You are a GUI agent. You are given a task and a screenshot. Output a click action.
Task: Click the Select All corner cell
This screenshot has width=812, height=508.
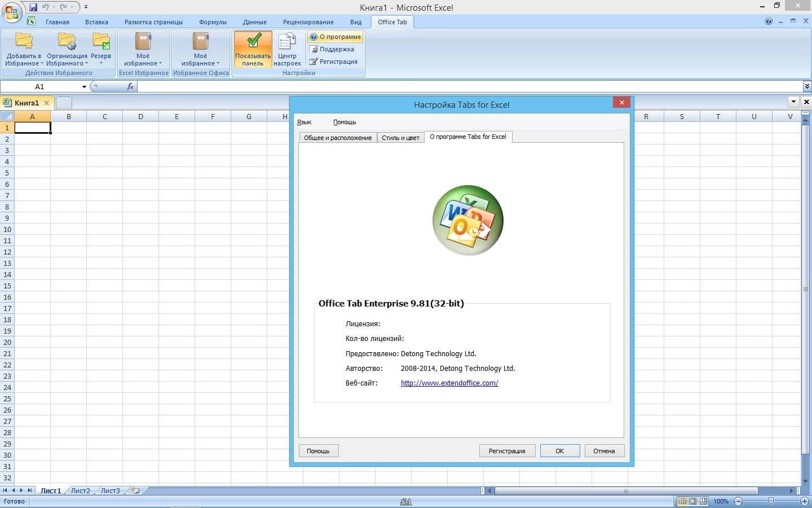pyautogui.click(x=7, y=116)
